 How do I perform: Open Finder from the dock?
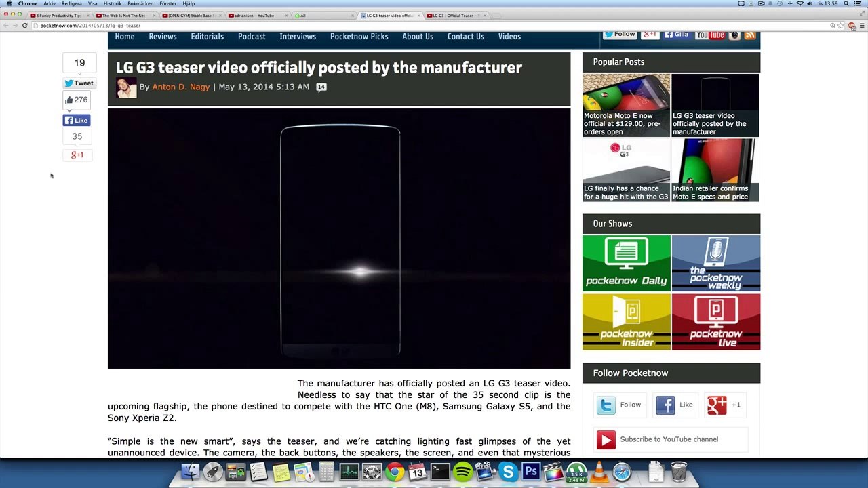[x=191, y=471]
